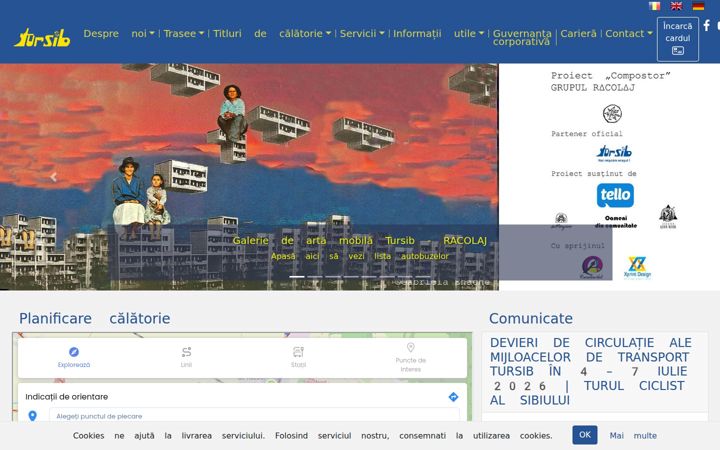Click the Comunicate heading
Viewport: 720px width, 450px height.
point(531,318)
